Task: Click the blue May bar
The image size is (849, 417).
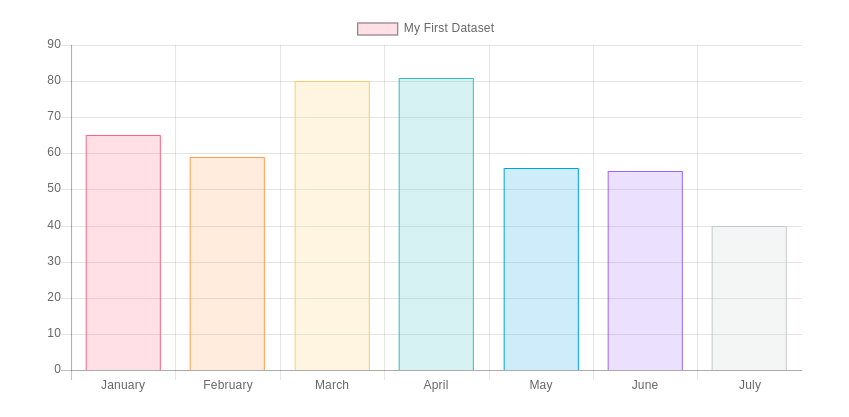Action: click(541, 269)
